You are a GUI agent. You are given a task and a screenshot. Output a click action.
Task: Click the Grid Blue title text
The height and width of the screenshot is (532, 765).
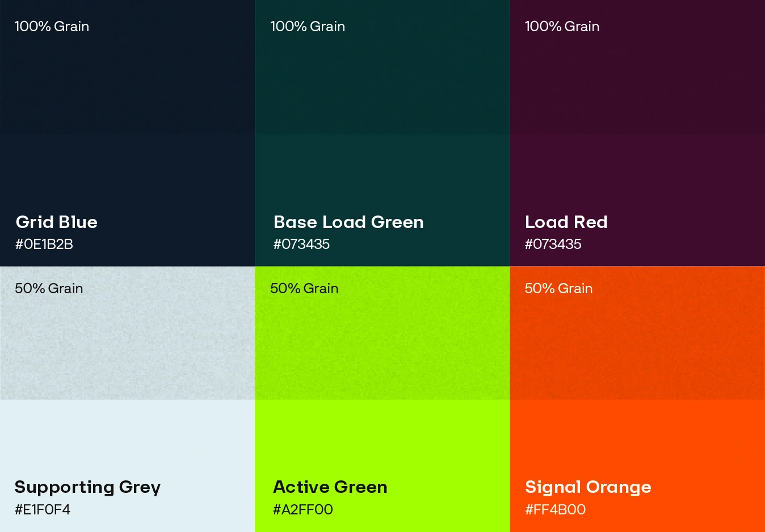(x=56, y=222)
